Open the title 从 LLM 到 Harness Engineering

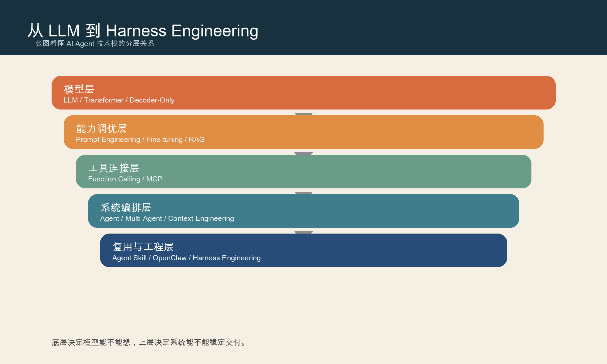[143, 30]
